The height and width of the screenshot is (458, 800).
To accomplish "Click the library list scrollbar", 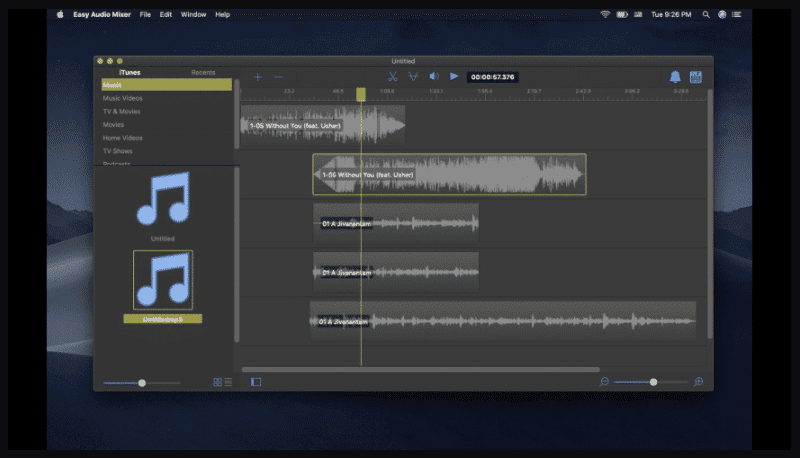I will tap(237, 114).
